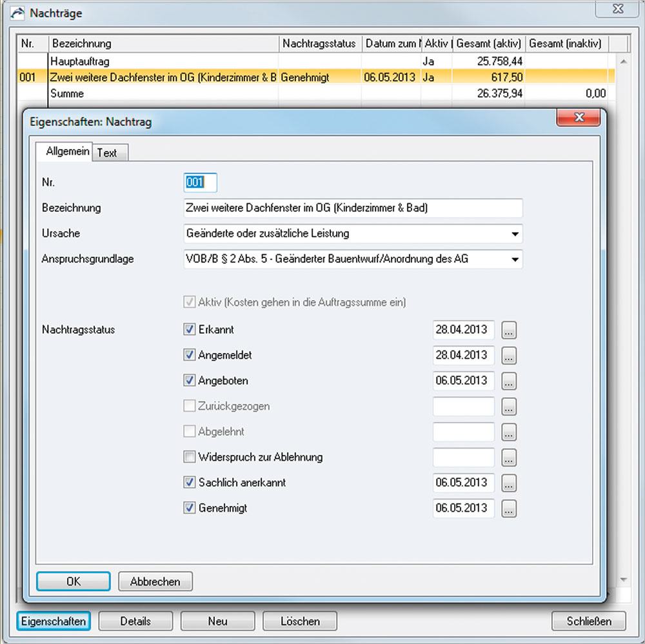
Task: Enable Widerspruch zur Ablehnung checkbox
Action: 190,458
